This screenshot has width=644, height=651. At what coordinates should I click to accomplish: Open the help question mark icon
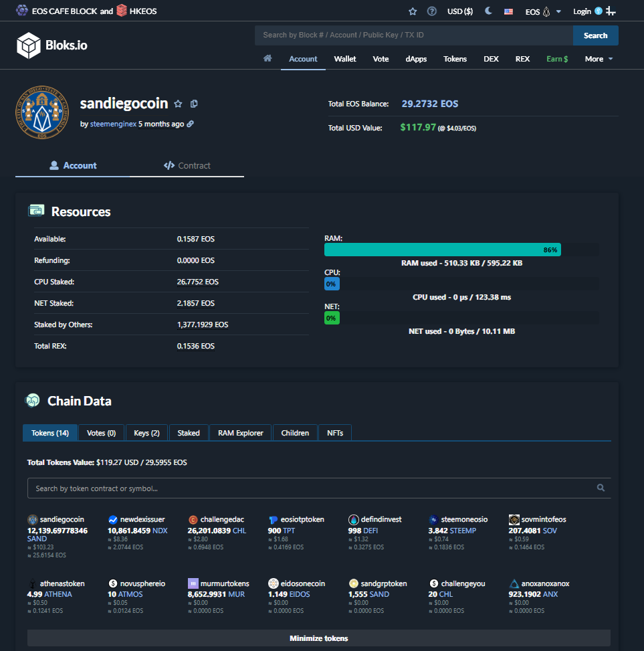coord(431,11)
